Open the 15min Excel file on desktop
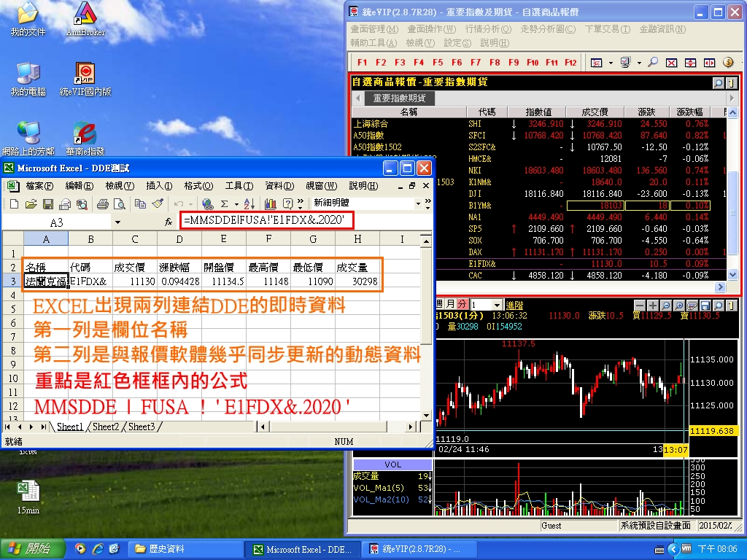The image size is (747, 560). [x=28, y=497]
